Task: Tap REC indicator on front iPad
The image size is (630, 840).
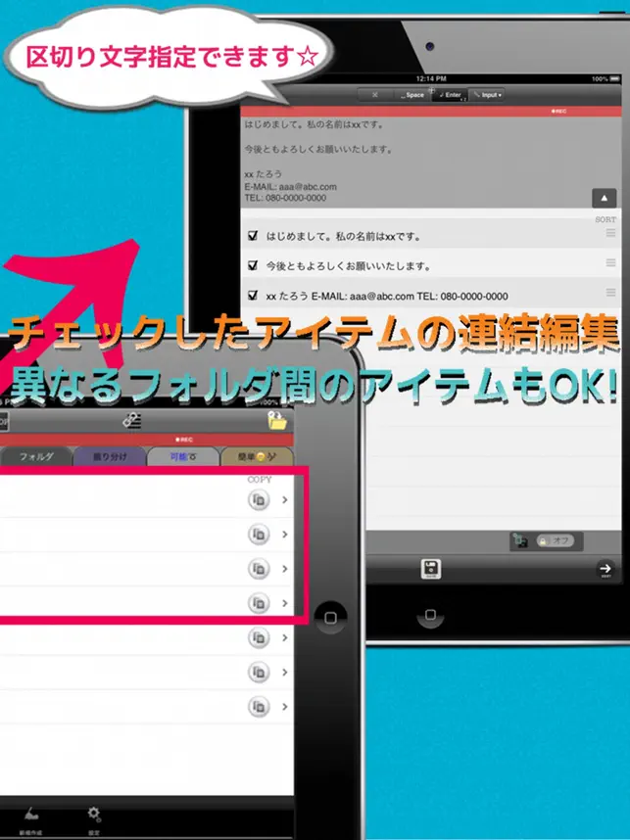Action: (x=184, y=440)
